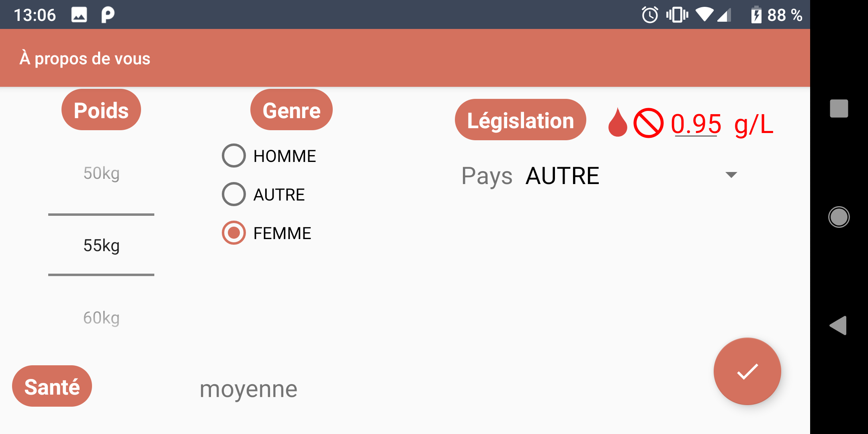
Task: Select the HOMME radio button
Action: (269, 156)
